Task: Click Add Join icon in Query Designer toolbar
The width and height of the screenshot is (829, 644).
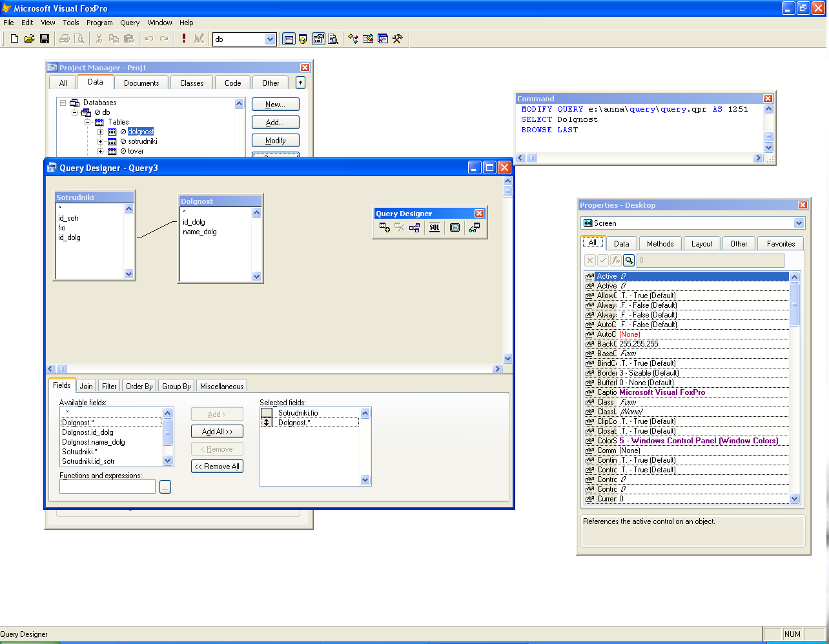Action: click(414, 228)
